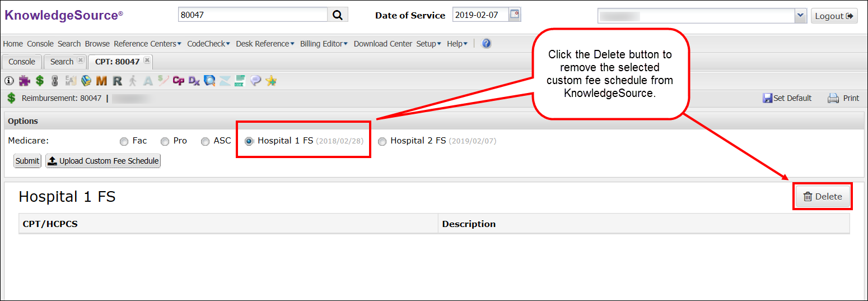This screenshot has width=868, height=301.
Task: Open the date of service calendar picker
Action: (x=514, y=15)
